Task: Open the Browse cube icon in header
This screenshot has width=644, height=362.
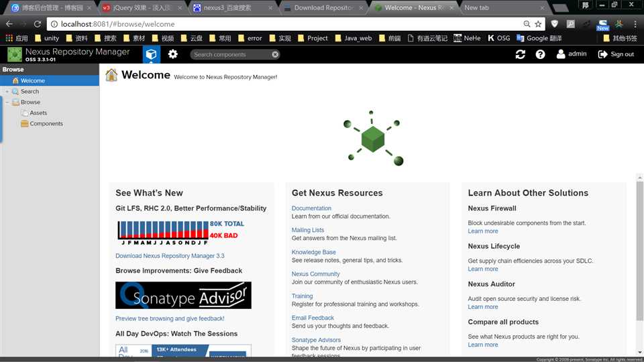Action: pyautogui.click(x=151, y=54)
